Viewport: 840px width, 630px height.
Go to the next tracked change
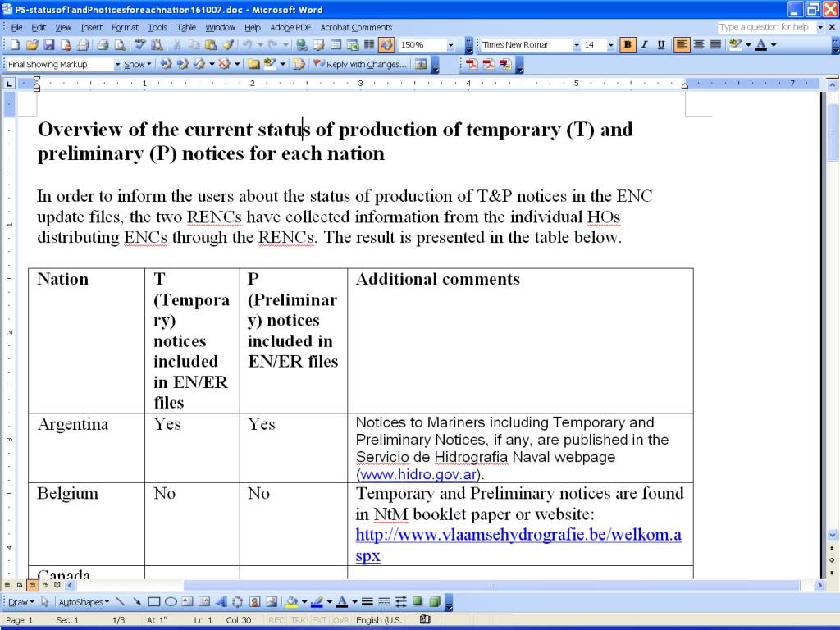[x=183, y=64]
